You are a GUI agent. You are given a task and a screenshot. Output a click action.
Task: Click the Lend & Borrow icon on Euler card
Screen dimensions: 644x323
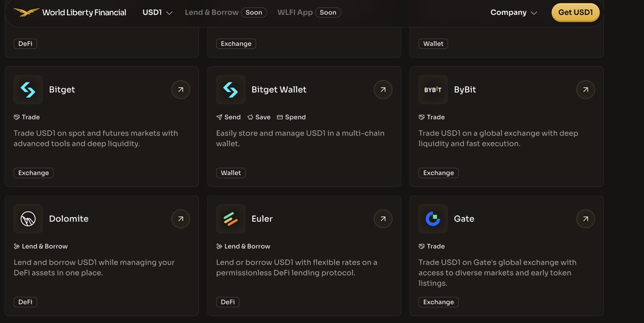click(x=219, y=246)
